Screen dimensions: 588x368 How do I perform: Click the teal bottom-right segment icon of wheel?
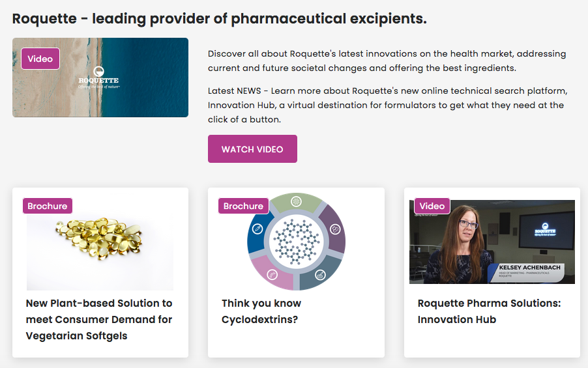click(320, 275)
